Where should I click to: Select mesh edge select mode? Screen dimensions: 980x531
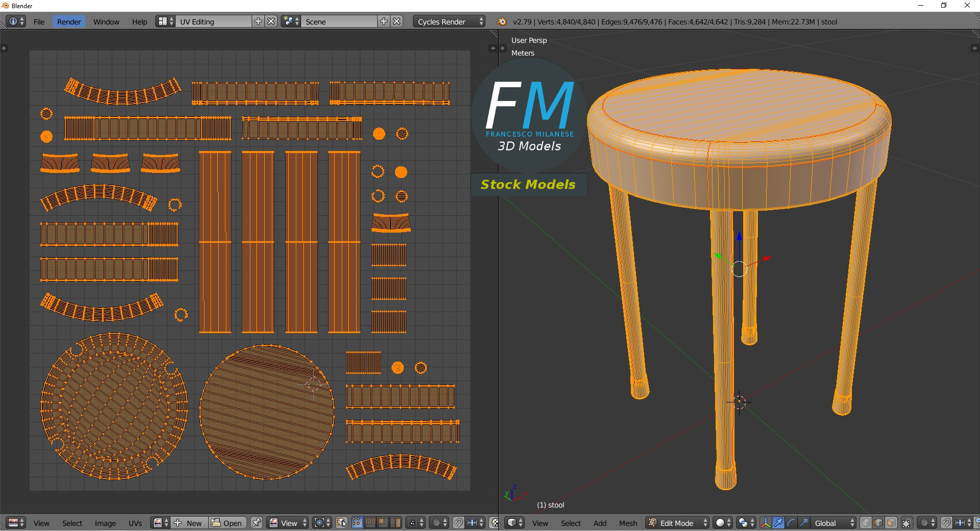[878, 523]
